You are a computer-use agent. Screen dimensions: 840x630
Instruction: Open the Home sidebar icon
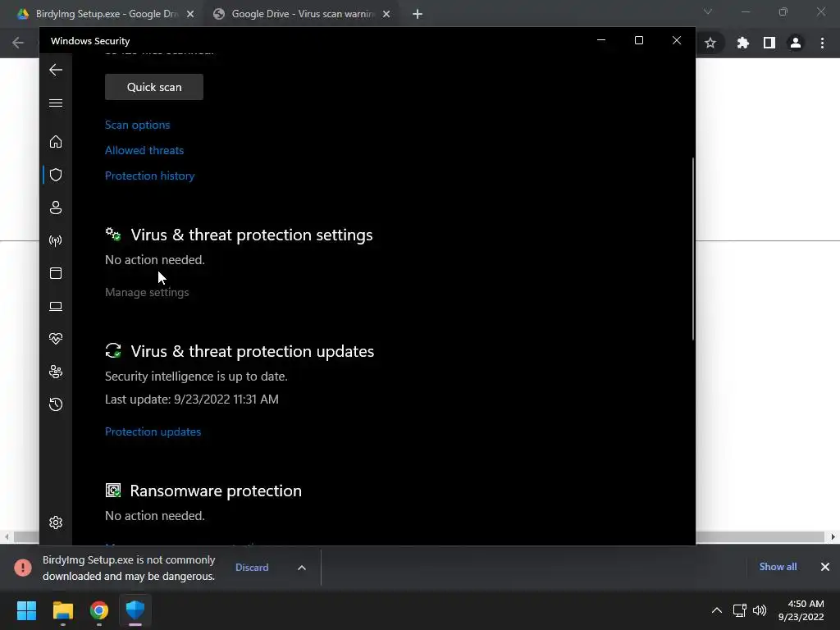[x=56, y=142]
